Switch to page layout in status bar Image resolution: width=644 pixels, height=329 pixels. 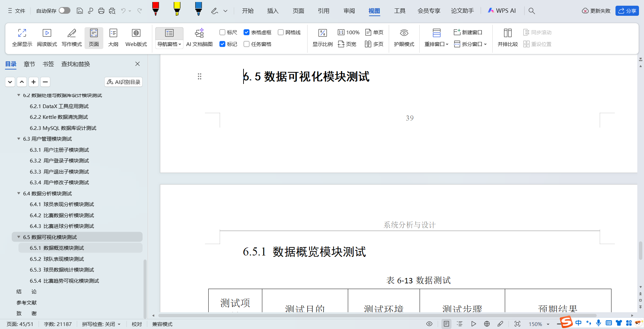pos(446,324)
